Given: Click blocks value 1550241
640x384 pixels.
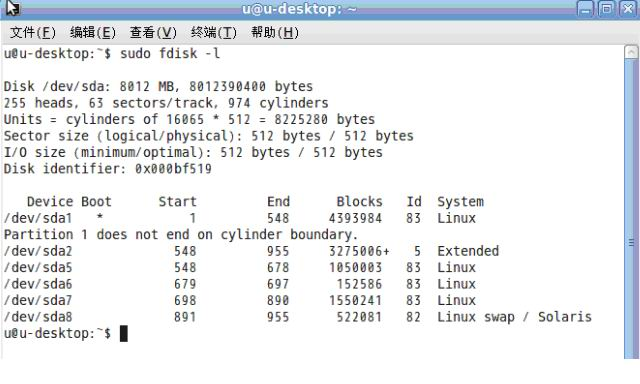Looking at the screenshot, I should (356, 300).
